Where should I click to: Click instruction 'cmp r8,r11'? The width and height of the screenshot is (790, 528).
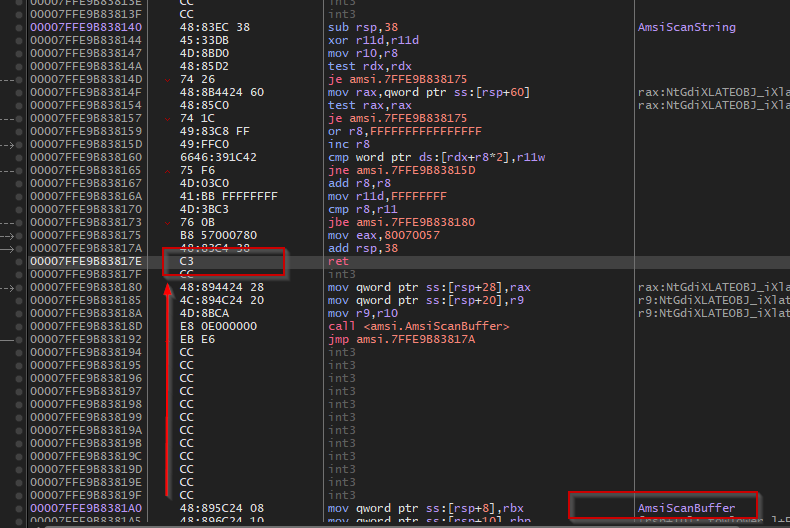pos(363,210)
